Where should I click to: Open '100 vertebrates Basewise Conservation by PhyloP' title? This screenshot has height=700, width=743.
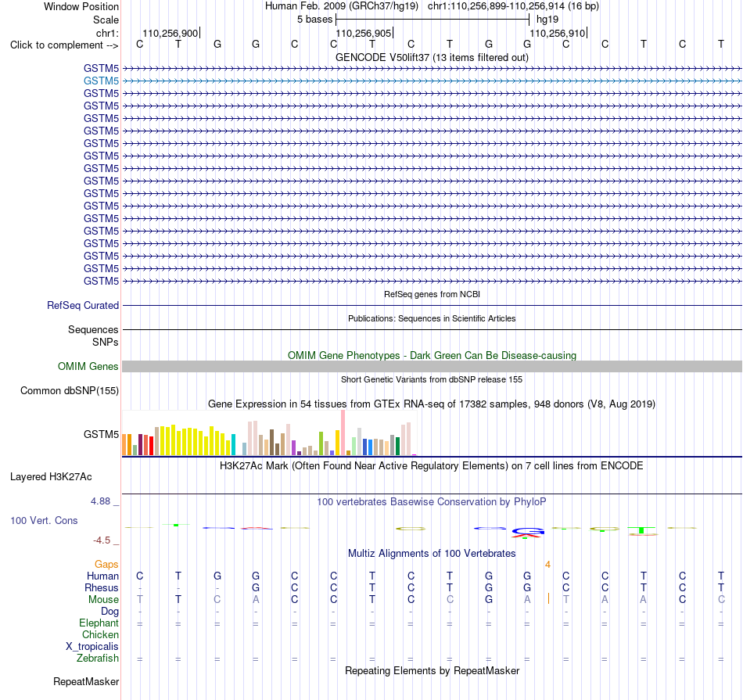point(432,501)
